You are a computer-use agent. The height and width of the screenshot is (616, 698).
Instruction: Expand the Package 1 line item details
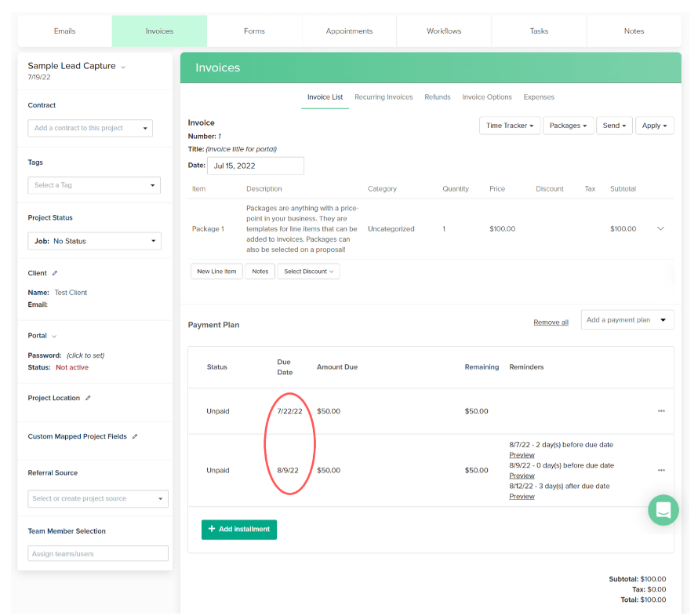coord(661,228)
